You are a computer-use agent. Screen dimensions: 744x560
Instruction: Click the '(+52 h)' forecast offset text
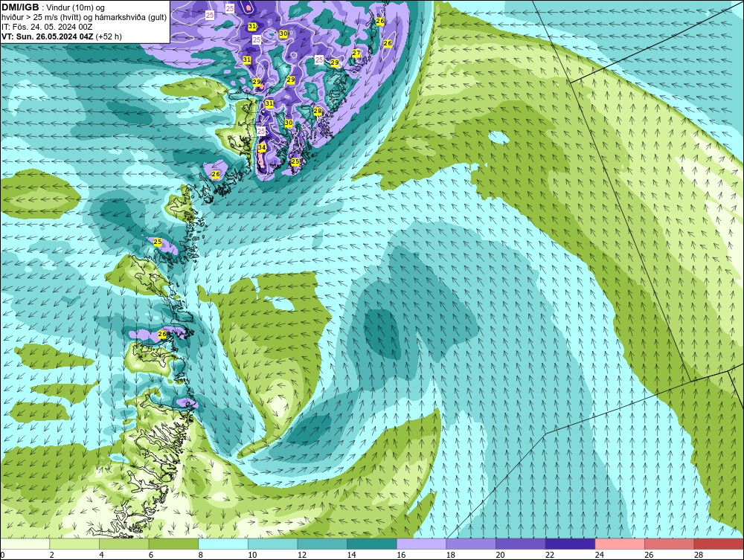point(109,36)
